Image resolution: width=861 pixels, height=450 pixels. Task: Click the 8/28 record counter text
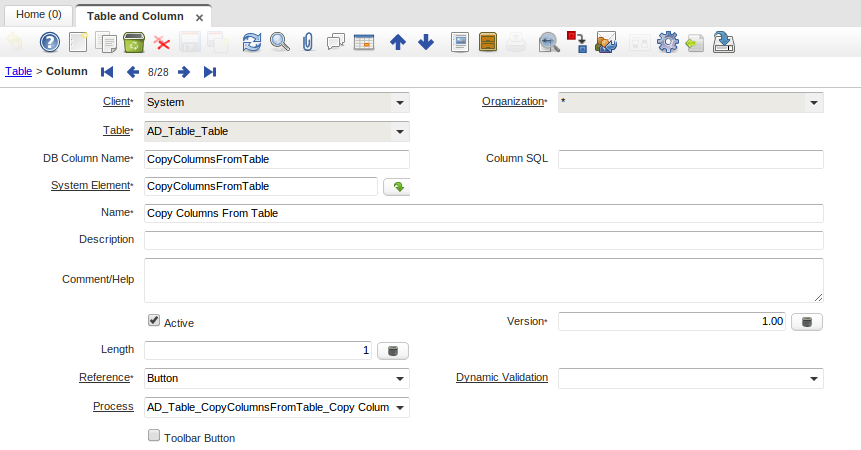(158, 72)
